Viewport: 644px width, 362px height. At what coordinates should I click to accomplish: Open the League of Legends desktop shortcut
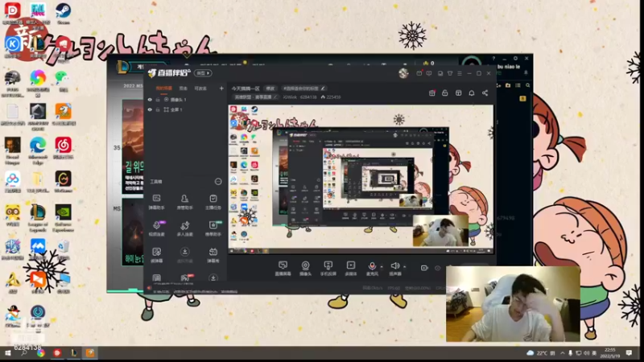(x=38, y=218)
